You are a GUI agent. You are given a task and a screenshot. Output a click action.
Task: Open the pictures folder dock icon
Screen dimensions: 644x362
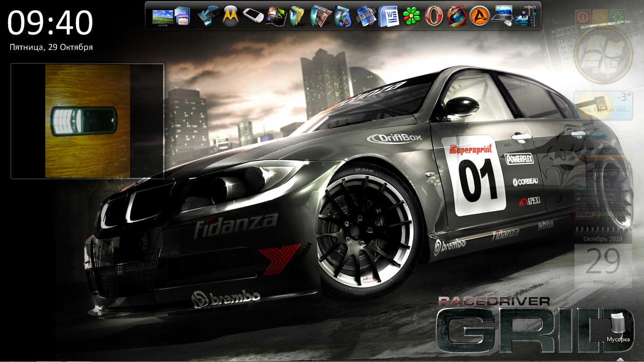pos(321,16)
